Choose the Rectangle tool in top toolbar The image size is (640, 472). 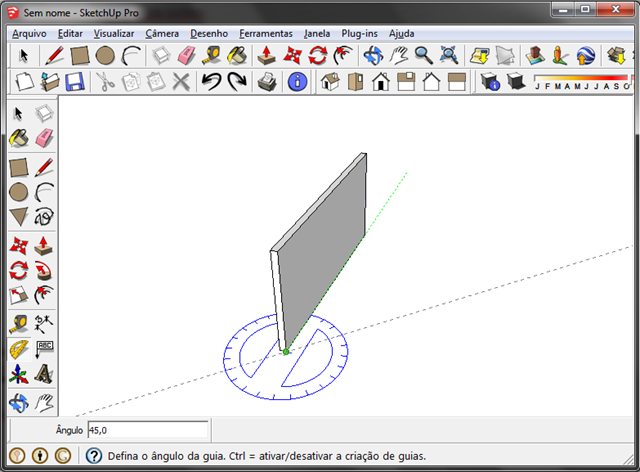pos(80,56)
